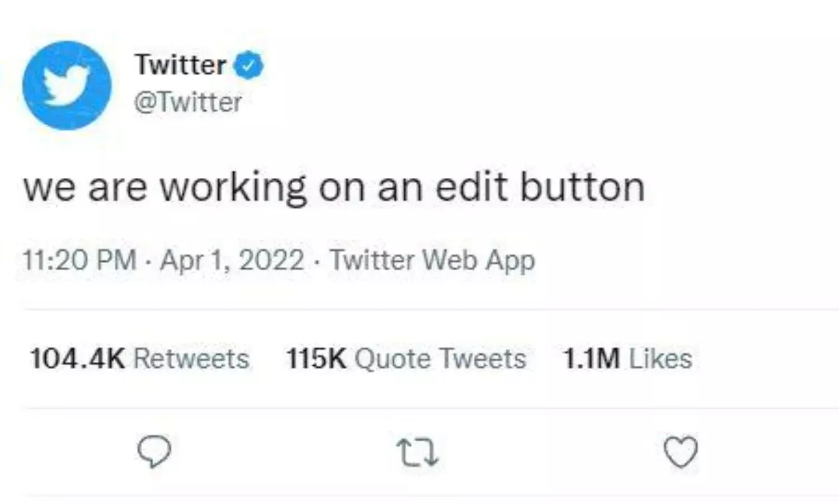
Task: Click the Quote Tweets label
Action: click(441, 359)
